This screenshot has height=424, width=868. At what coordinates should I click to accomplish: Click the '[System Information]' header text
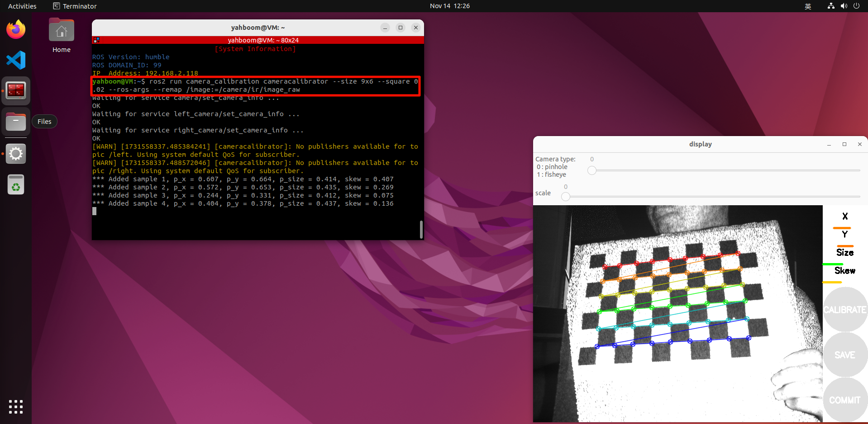255,49
